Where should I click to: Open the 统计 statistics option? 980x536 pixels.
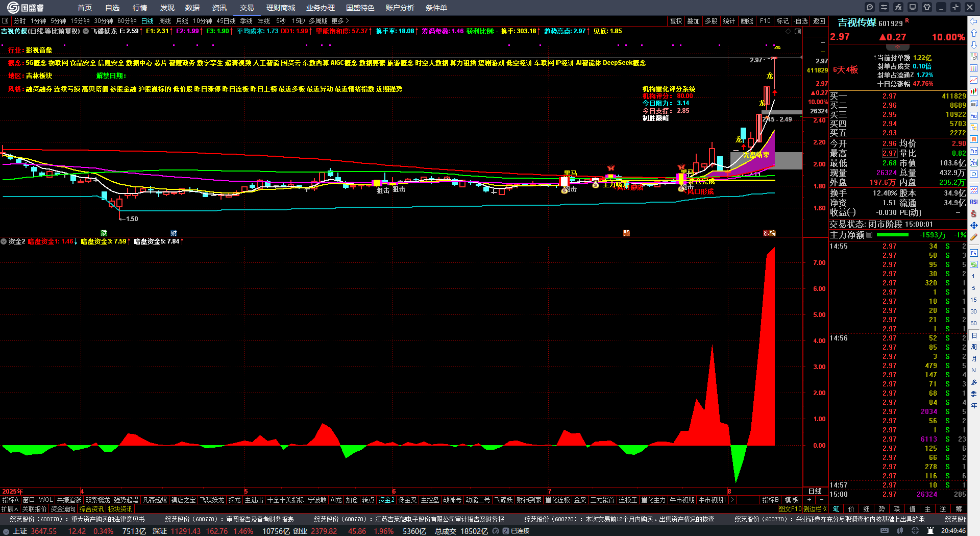pos(729,21)
